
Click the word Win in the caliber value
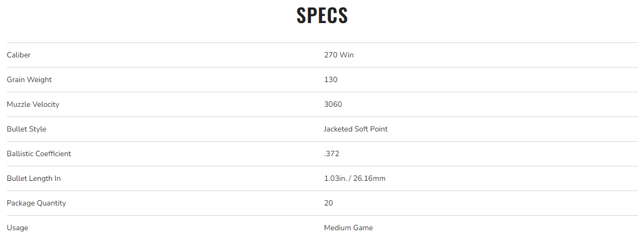(347, 55)
